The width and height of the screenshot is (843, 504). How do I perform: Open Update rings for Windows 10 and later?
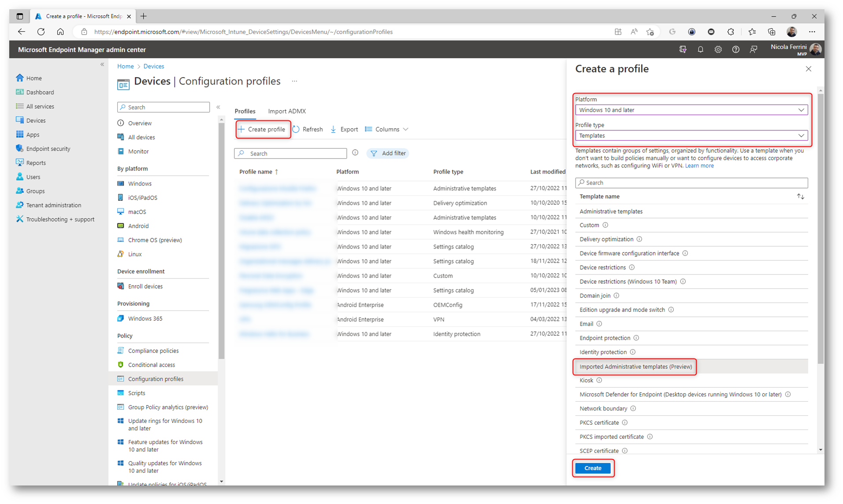pyautogui.click(x=165, y=425)
